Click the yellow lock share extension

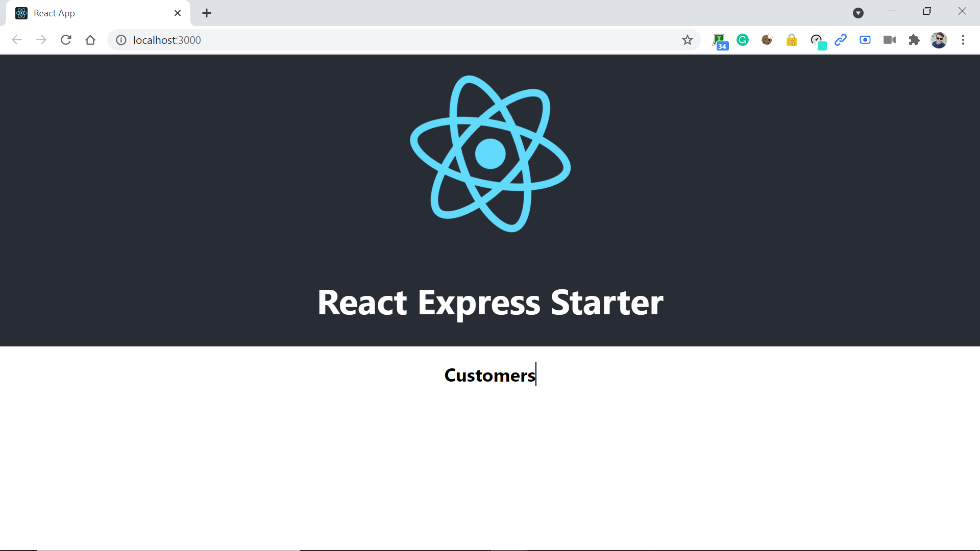(x=791, y=40)
